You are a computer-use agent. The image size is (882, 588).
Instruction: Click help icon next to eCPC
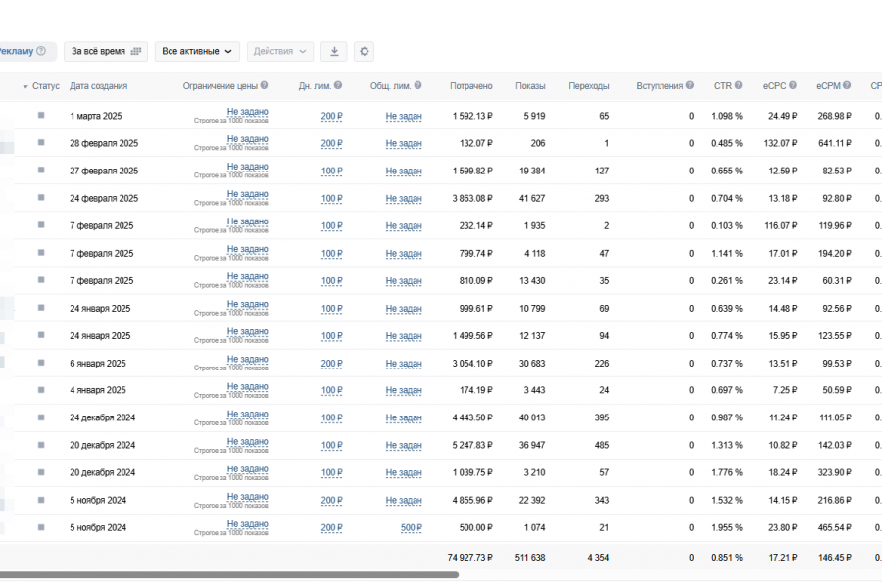tap(792, 85)
